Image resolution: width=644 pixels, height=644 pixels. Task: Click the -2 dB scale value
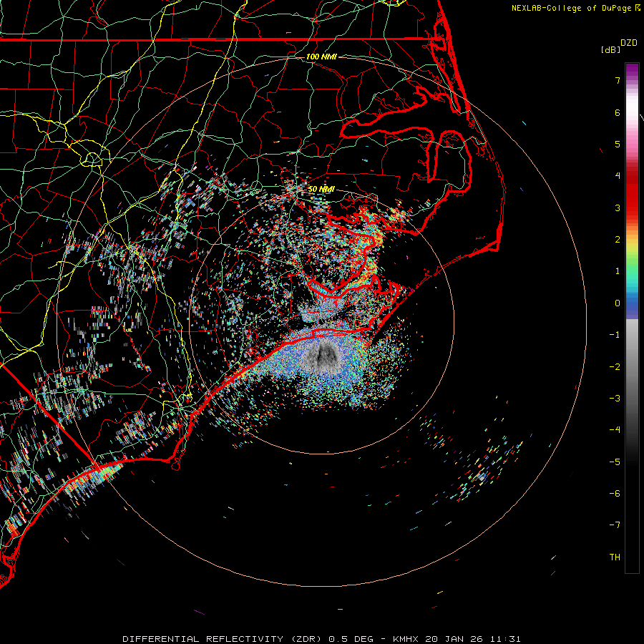(615, 367)
